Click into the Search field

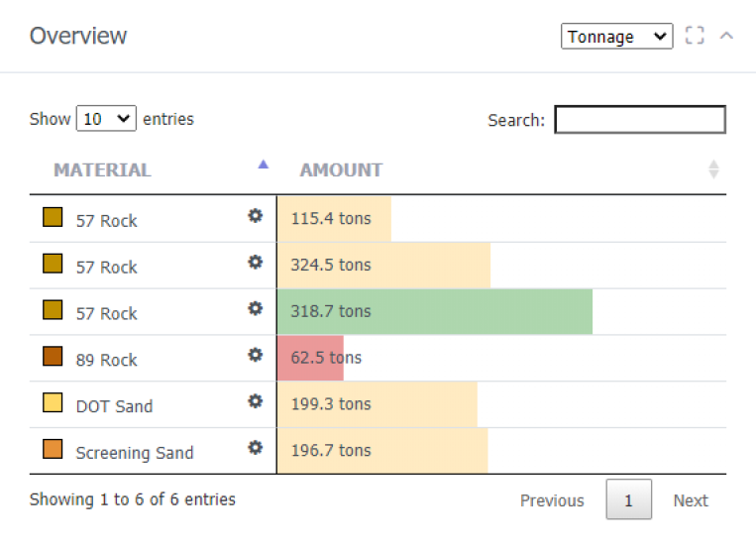640,119
